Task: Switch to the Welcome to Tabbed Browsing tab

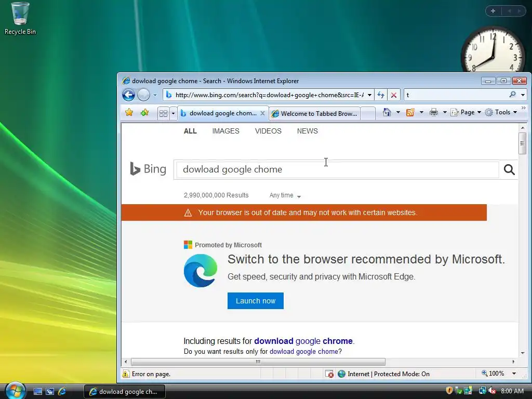Action: [314, 114]
